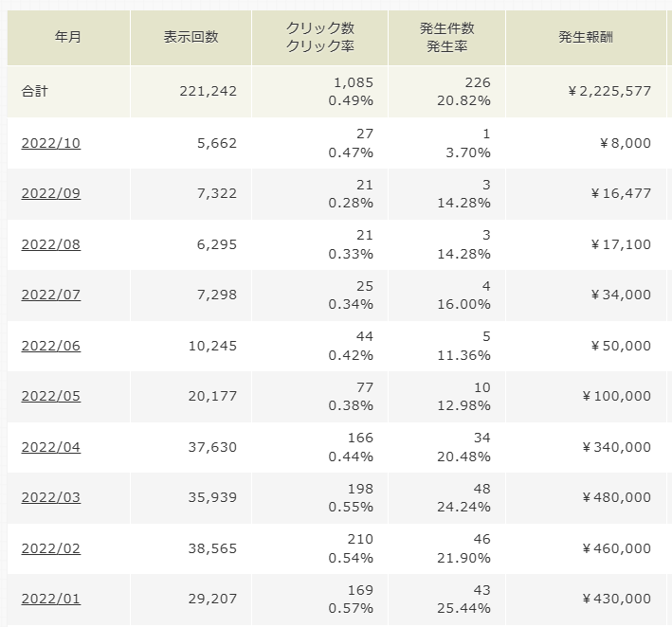Select conversion rate 11.36% for 2022/06
Image resolution: width=672 pixels, height=627 pixels.
(463, 355)
